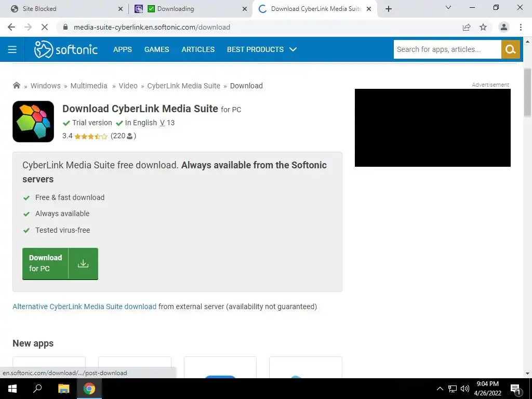
Task: Open Chrome three-dot menu
Action: [x=521, y=27]
